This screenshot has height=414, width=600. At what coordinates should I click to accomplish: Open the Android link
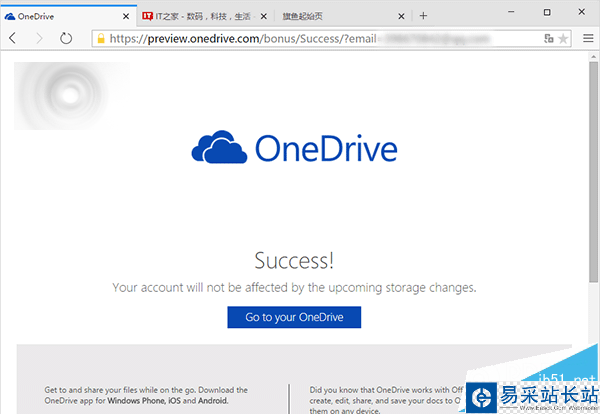212,401
